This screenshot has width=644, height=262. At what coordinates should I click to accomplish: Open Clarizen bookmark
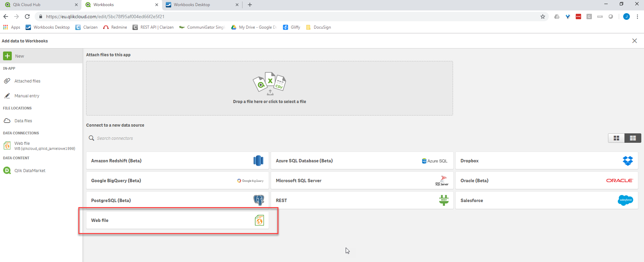point(86,27)
